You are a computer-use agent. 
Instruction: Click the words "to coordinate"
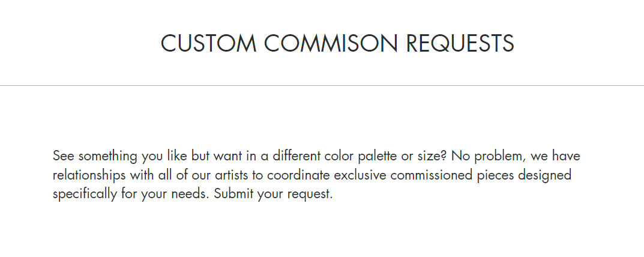tap(290, 175)
